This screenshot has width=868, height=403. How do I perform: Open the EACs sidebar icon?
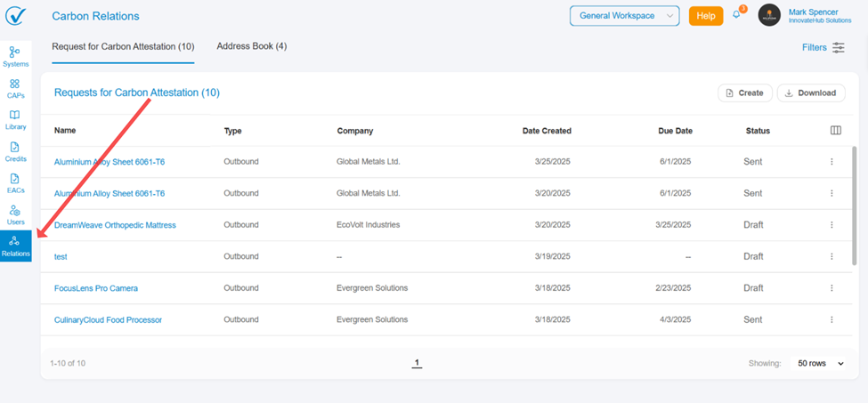pyautogui.click(x=15, y=182)
